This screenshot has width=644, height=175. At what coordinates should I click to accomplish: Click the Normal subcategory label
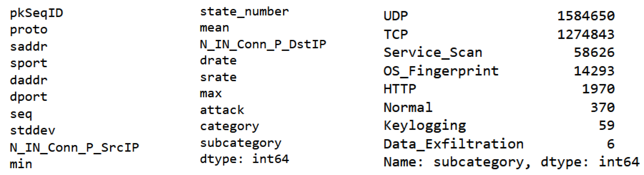[x=408, y=107]
